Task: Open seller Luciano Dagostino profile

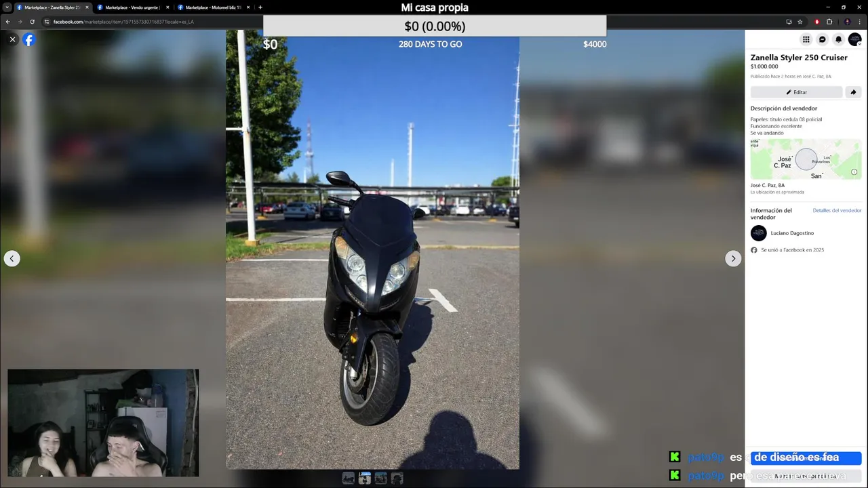Action: pos(792,233)
